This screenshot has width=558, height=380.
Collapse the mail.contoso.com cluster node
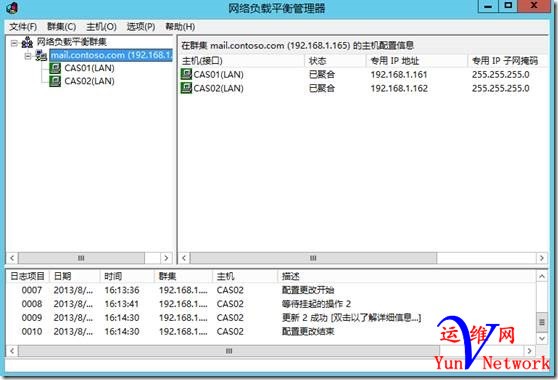point(28,56)
